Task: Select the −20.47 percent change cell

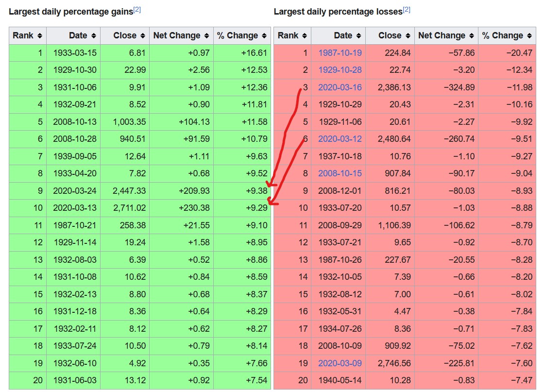Action: (x=507, y=53)
